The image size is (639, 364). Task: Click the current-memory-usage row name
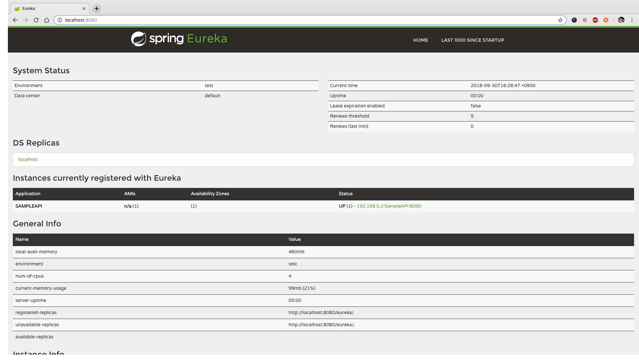pos(41,288)
